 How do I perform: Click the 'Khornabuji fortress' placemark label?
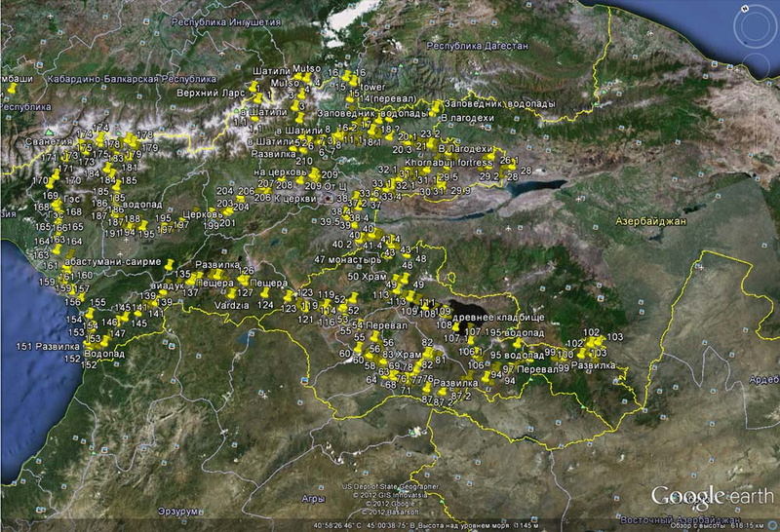point(448,163)
